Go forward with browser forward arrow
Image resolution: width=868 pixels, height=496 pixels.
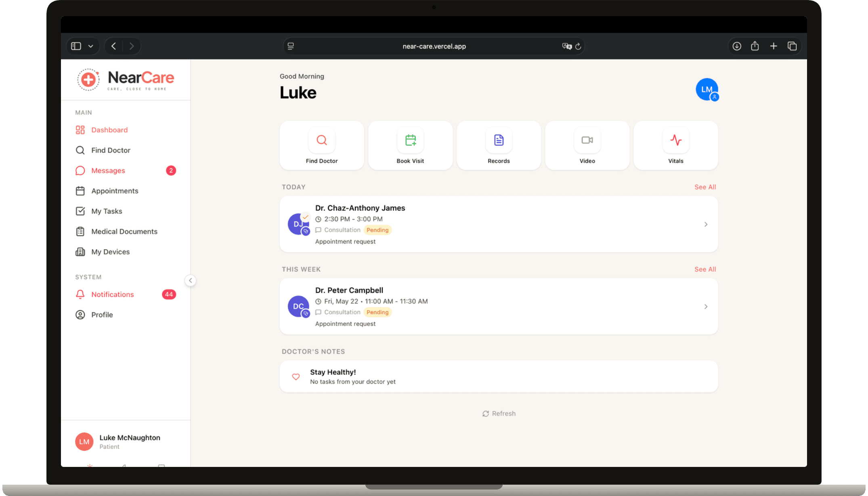pyautogui.click(x=132, y=46)
